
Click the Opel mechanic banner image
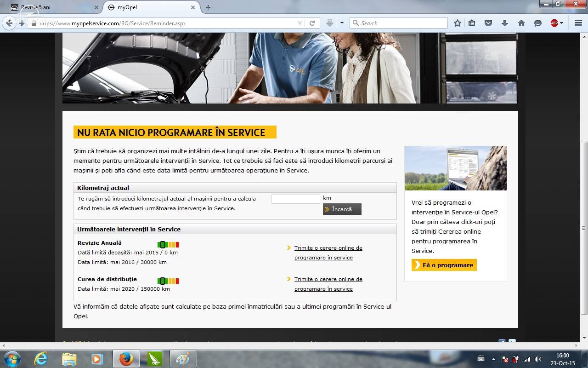click(290, 68)
